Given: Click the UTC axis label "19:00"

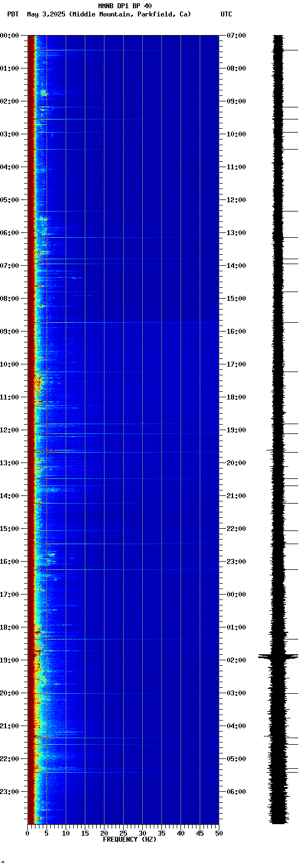Looking at the screenshot, I should [x=236, y=430].
